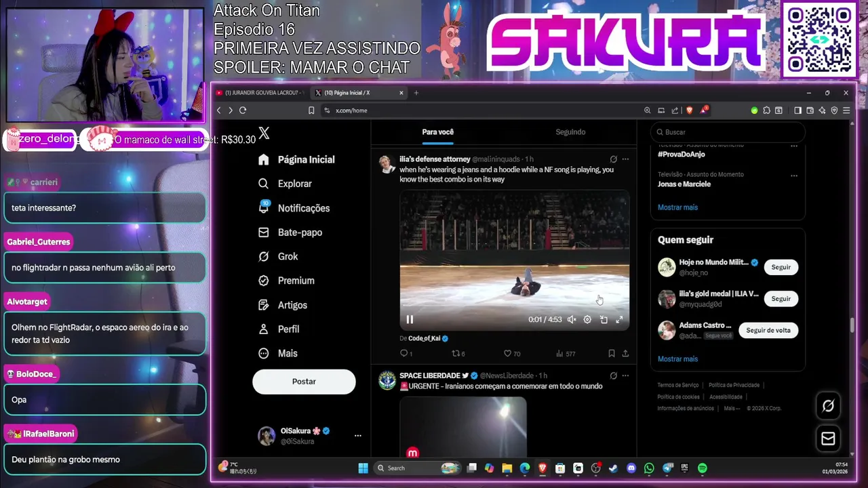Open Spotify from the taskbar

coord(703,468)
